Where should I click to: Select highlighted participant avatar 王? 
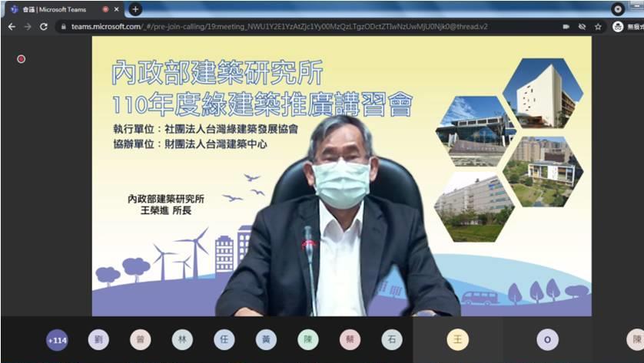[457, 340]
